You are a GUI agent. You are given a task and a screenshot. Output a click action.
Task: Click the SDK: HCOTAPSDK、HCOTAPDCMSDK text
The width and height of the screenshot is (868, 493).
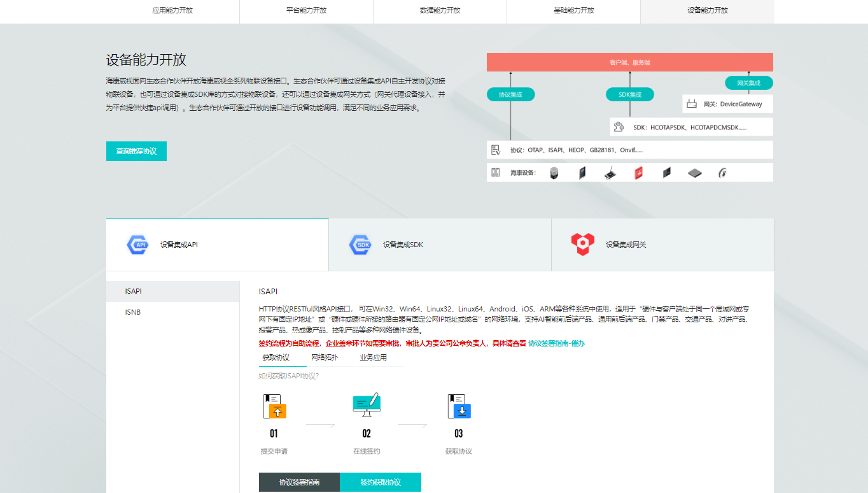coord(690,127)
